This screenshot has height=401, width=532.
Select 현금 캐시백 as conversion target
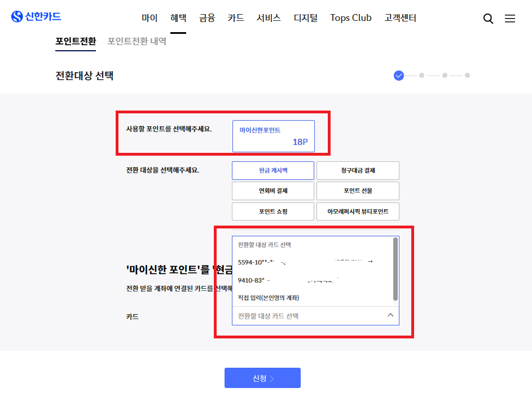coord(273,170)
